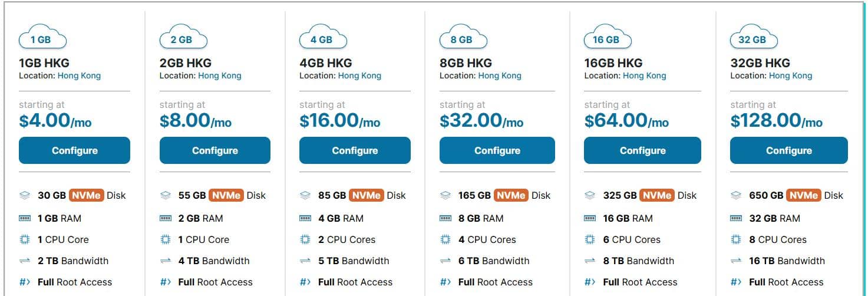The width and height of the screenshot is (868, 296).
Task: Click NVMe badge in 325 GB disk row
Action: [x=657, y=195]
